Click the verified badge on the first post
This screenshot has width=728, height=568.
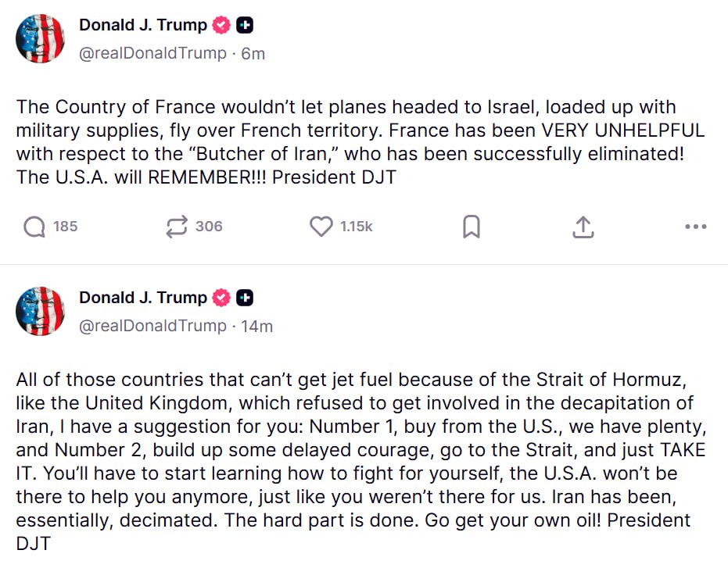pyautogui.click(x=222, y=25)
